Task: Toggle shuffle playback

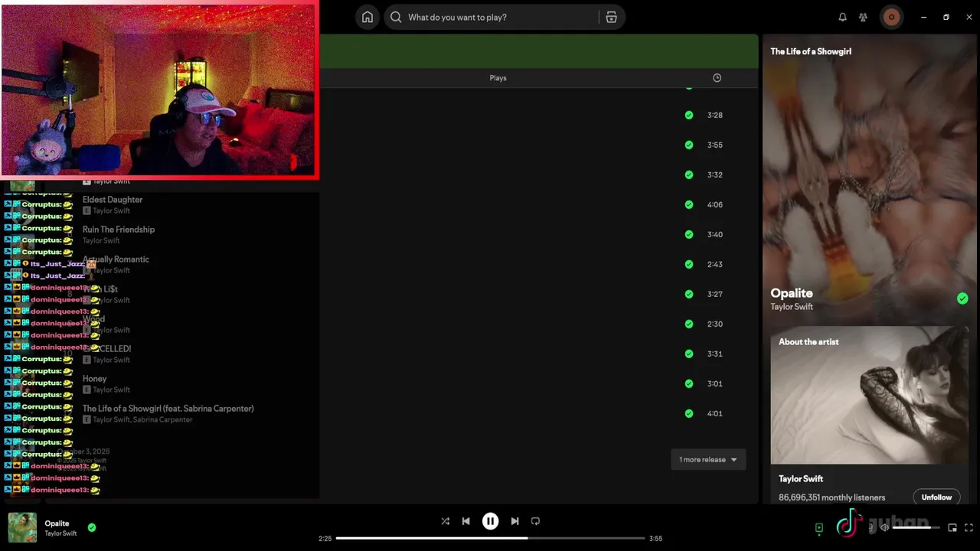Action: pos(445,521)
